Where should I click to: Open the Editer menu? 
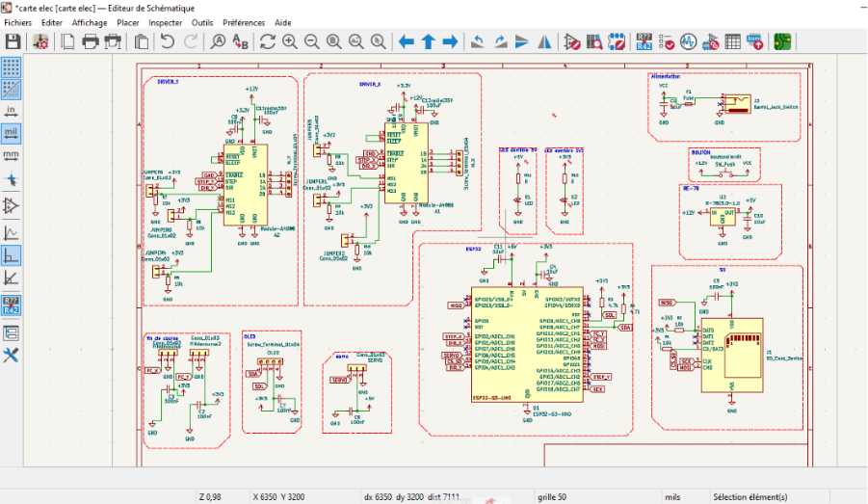tap(51, 23)
